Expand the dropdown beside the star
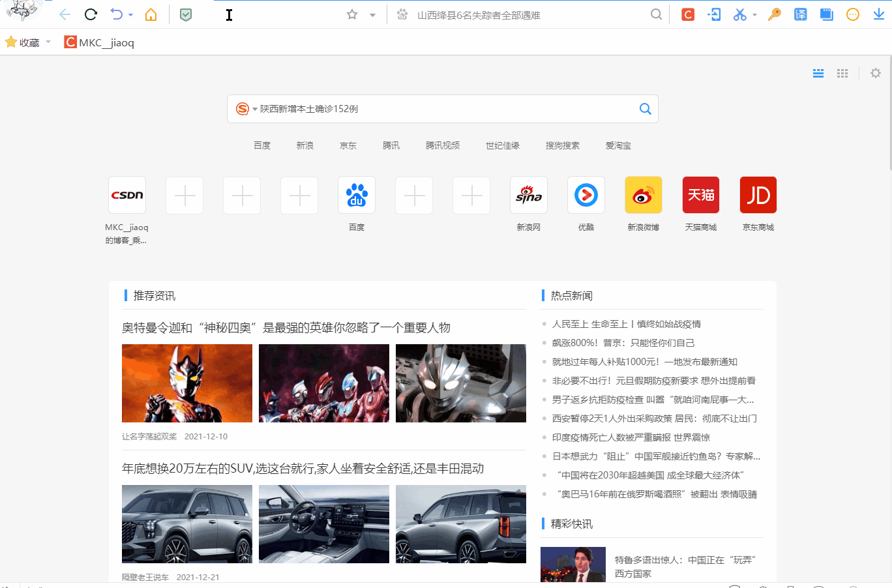The height and width of the screenshot is (588, 892). click(x=372, y=15)
